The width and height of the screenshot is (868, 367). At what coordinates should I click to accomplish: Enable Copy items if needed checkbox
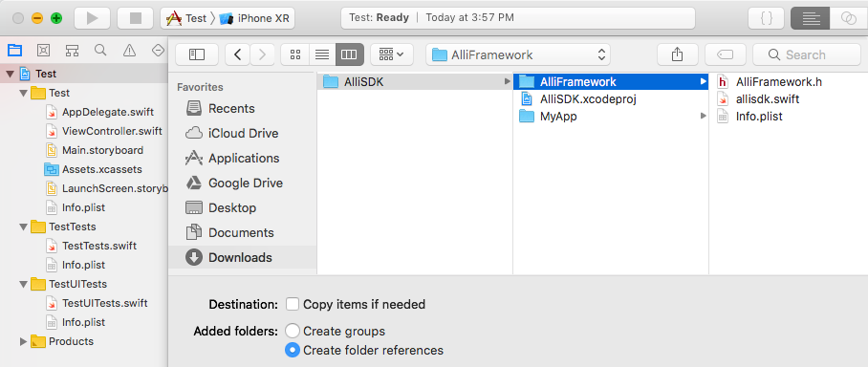(x=293, y=304)
